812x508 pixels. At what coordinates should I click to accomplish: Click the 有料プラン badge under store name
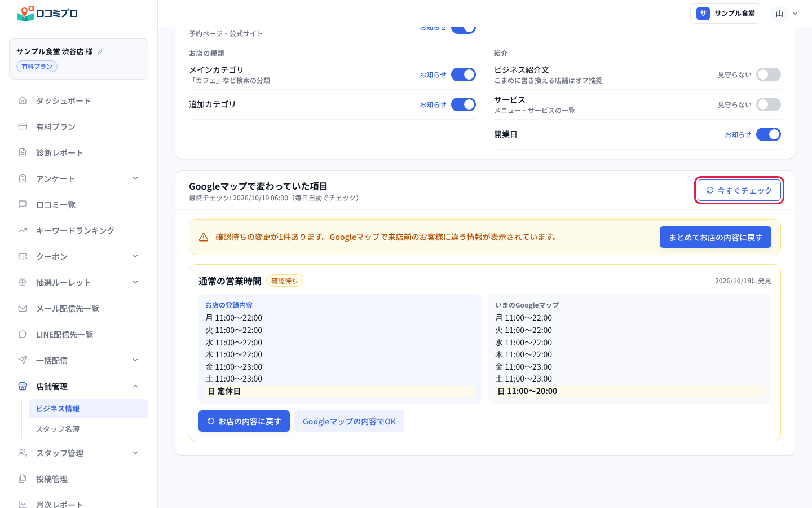pos(37,67)
